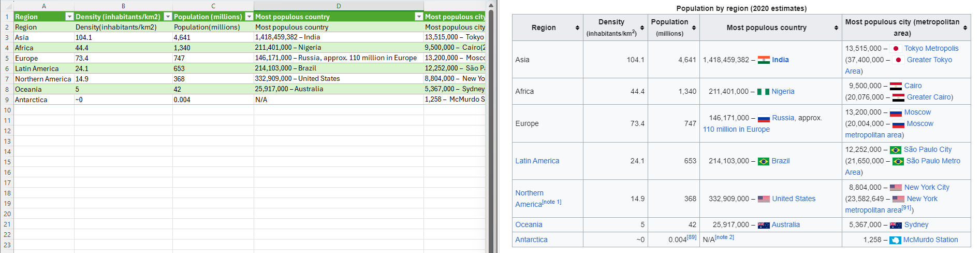Click the India flag icon
Screen dimensions: 980x253
[764, 60]
